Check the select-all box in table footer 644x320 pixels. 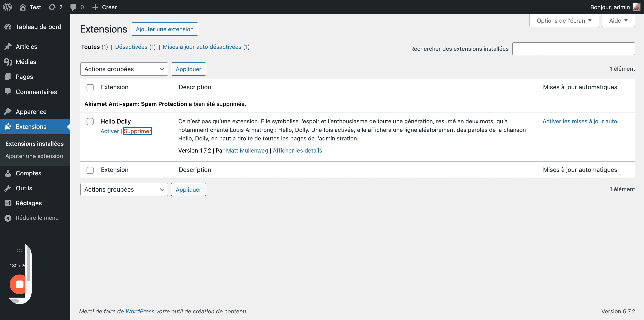[x=90, y=170]
